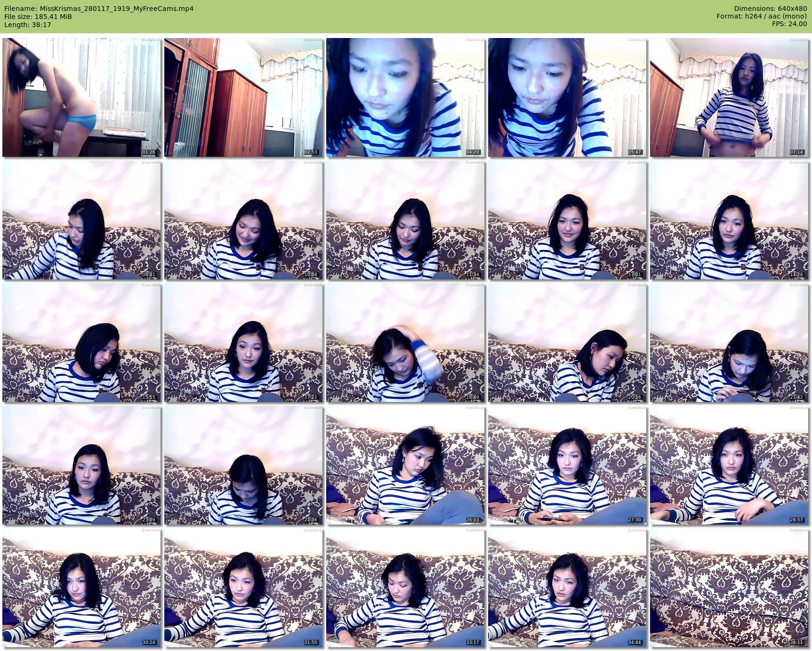
Task: Select the thumbnail marked 07:14
Action: click(x=729, y=97)
